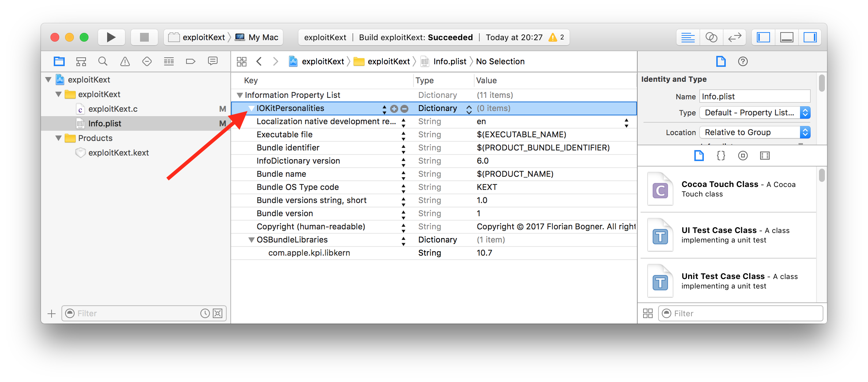
Task: Show the File inspector
Action: point(721,61)
